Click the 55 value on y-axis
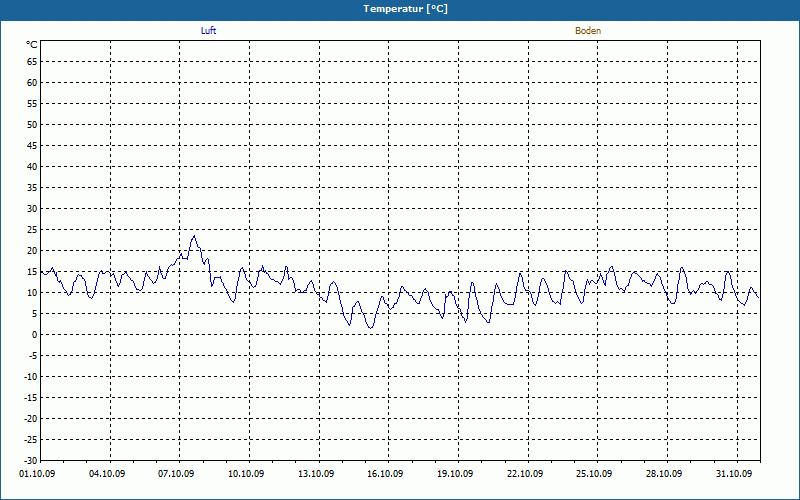Image resolution: width=800 pixels, height=500 pixels. pos(32,104)
